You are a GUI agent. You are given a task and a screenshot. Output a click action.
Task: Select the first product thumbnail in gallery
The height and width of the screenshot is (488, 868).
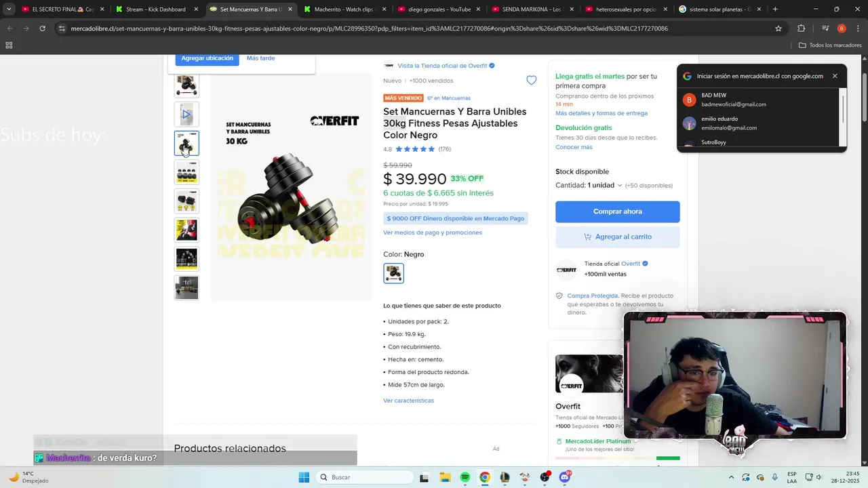tap(186, 85)
